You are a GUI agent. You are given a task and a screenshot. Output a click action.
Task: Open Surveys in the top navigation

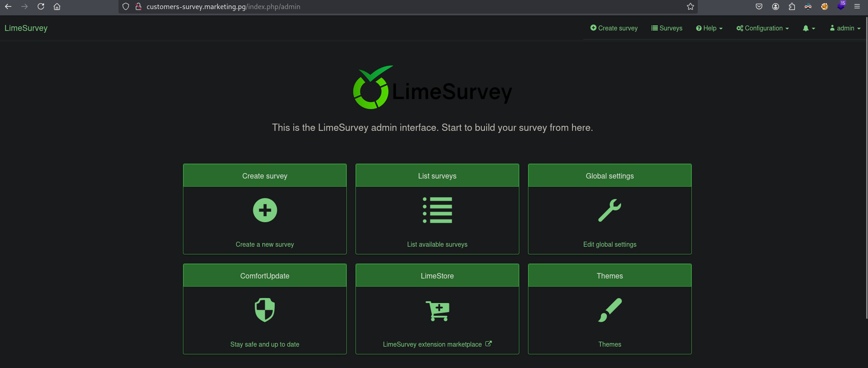(667, 28)
